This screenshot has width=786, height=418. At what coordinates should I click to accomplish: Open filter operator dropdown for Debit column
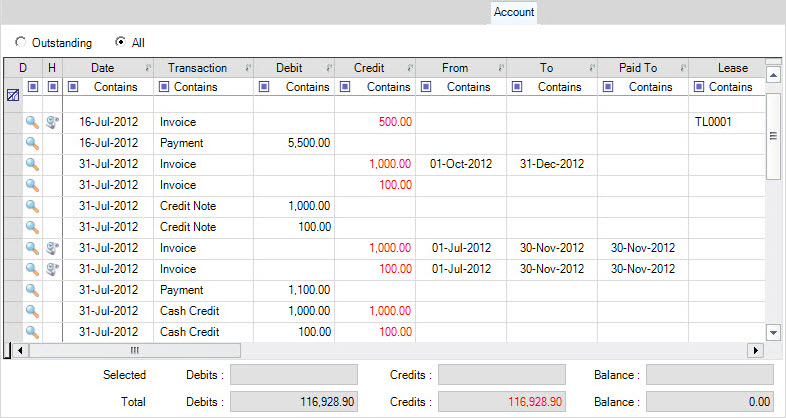pos(264,87)
